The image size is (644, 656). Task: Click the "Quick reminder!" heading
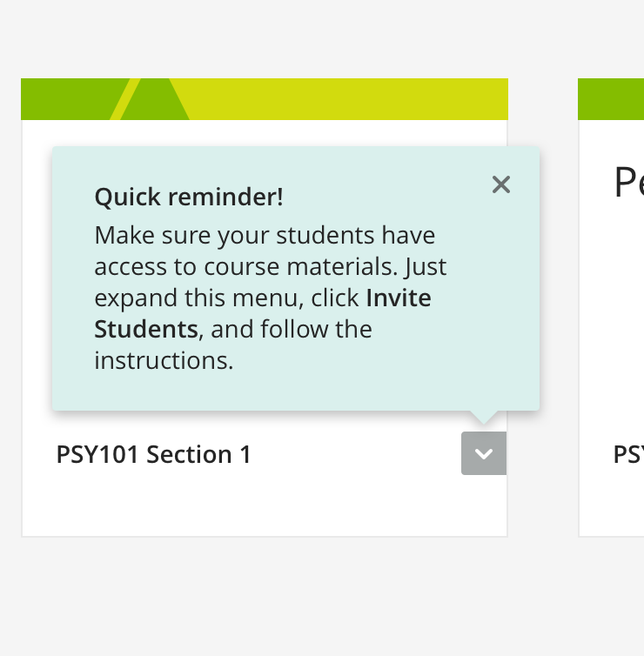tap(189, 197)
